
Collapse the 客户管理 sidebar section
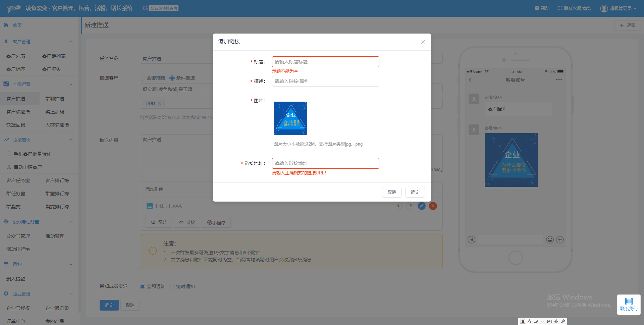tap(71, 42)
